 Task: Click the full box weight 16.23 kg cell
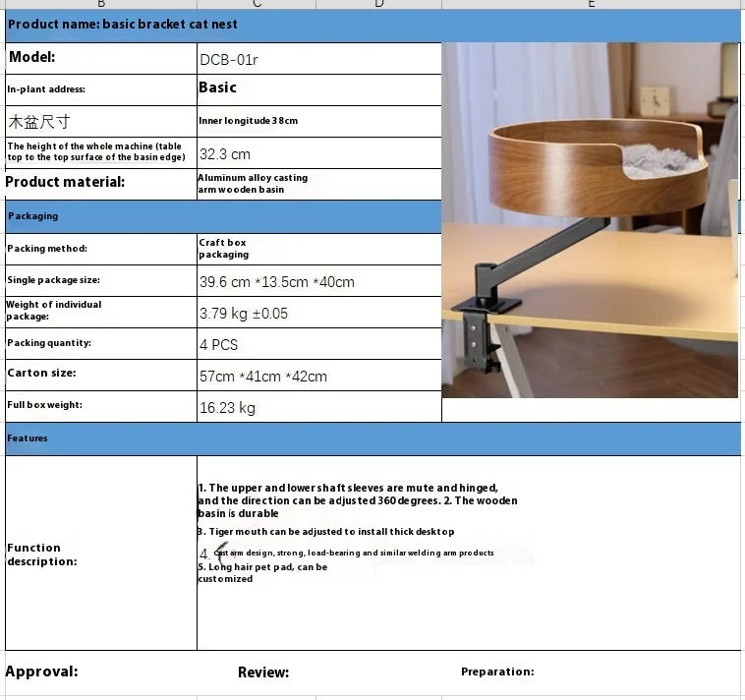[318, 407]
